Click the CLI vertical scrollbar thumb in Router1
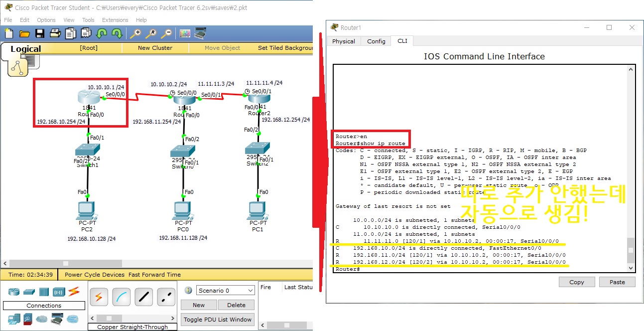Screen dimensions: 644x331 [x=631, y=250]
